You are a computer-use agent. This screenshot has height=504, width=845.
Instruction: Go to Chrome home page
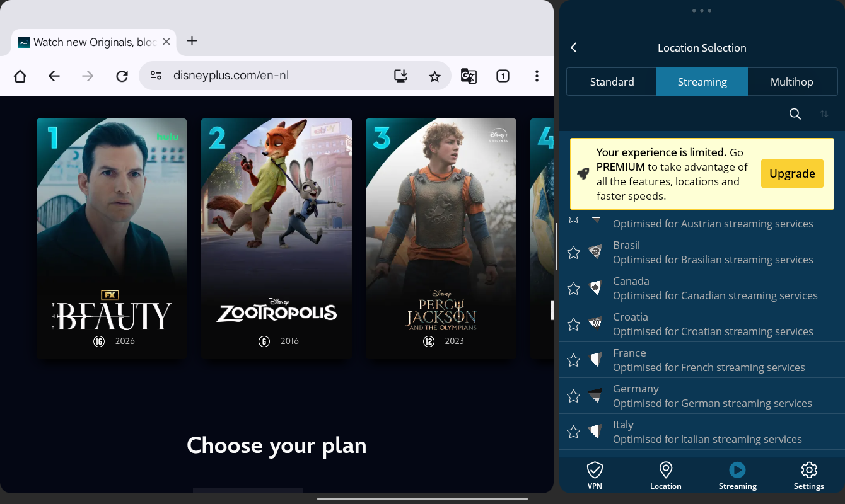coord(20,76)
